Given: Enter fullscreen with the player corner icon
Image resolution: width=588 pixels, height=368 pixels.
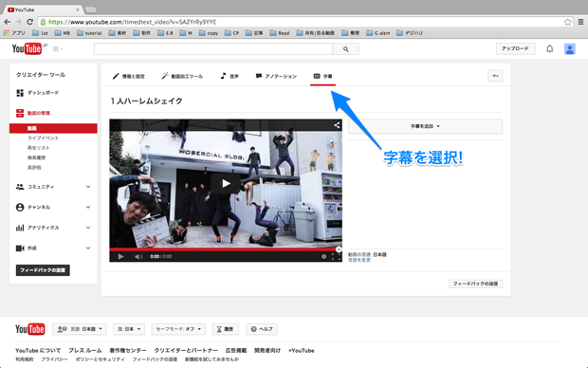Looking at the screenshot, I should click(x=336, y=257).
